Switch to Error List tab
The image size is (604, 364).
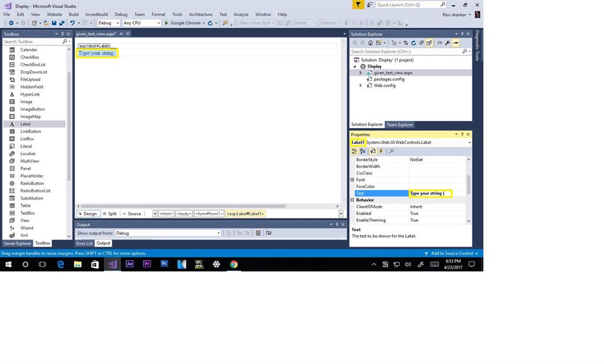[84, 244]
